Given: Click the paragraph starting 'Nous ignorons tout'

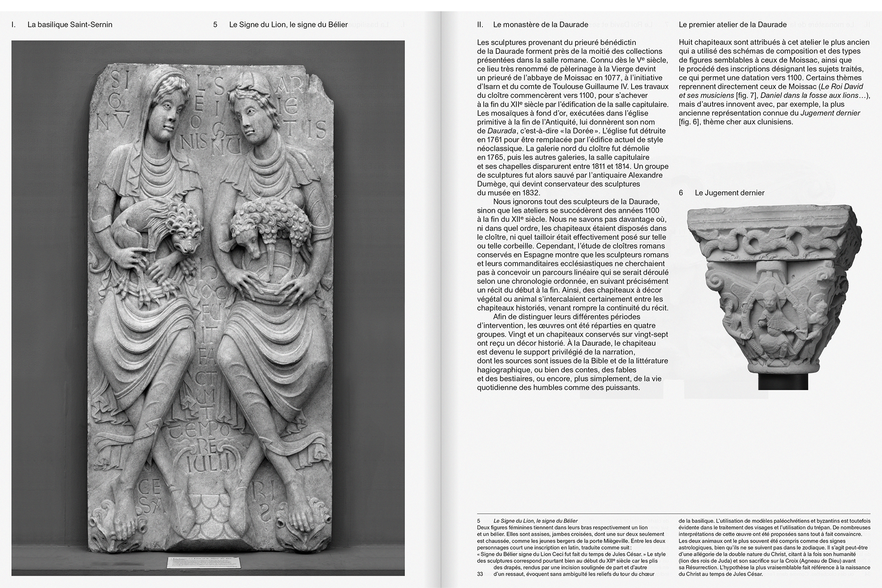Looking at the screenshot, I should [x=572, y=254].
